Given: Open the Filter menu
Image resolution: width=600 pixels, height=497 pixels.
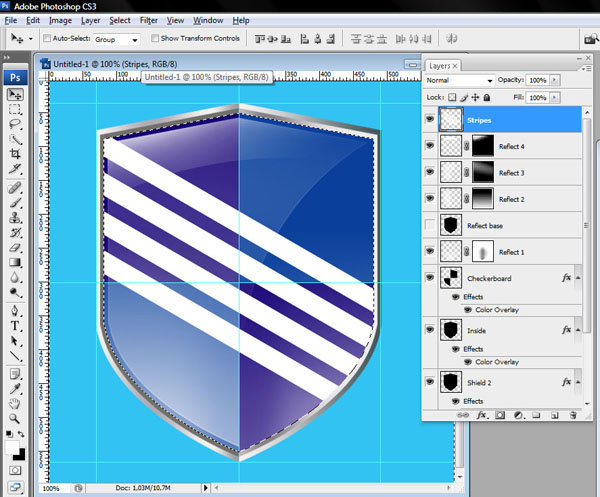Looking at the screenshot, I should point(148,20).
